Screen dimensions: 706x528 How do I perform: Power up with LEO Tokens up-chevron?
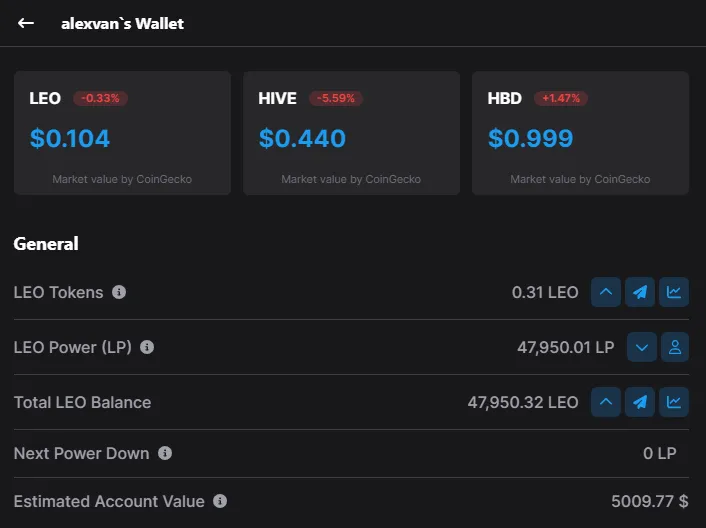click(x=606, y=292)
